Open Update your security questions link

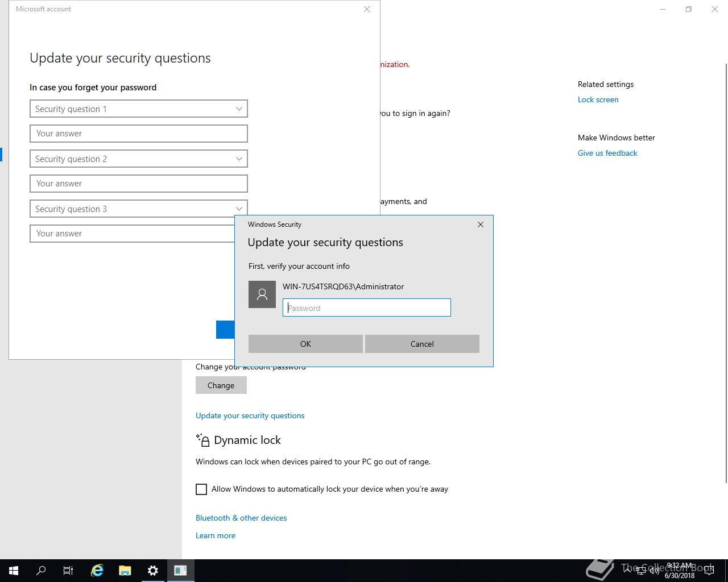coord(250,415)
